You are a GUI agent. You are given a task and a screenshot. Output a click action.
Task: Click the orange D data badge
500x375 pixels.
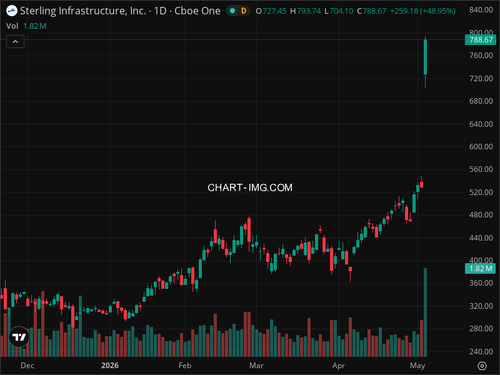point(244,11)
